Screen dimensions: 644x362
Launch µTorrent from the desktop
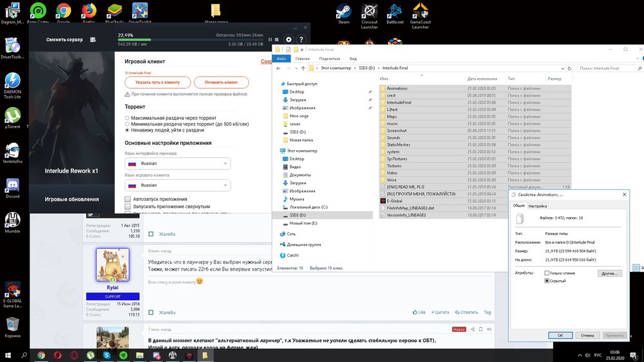(x=12, y=115)
